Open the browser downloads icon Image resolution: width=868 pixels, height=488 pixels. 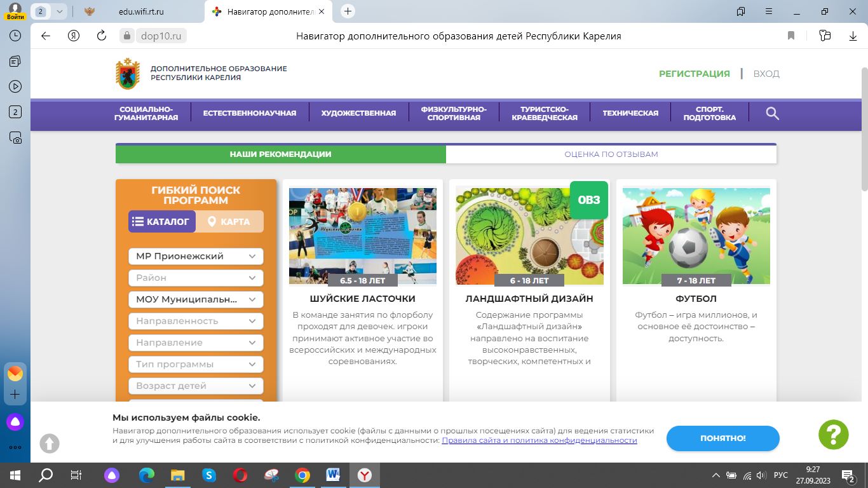click(853, 36)
